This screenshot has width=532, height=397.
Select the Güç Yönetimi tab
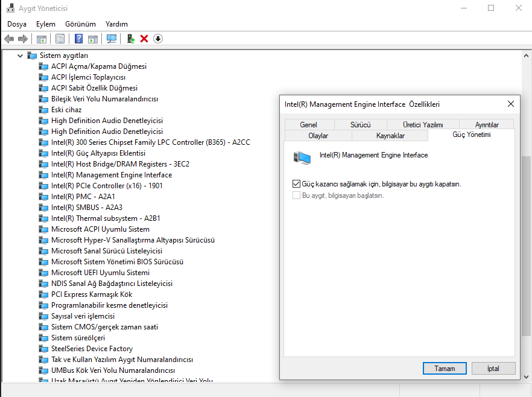click(472, 135)
